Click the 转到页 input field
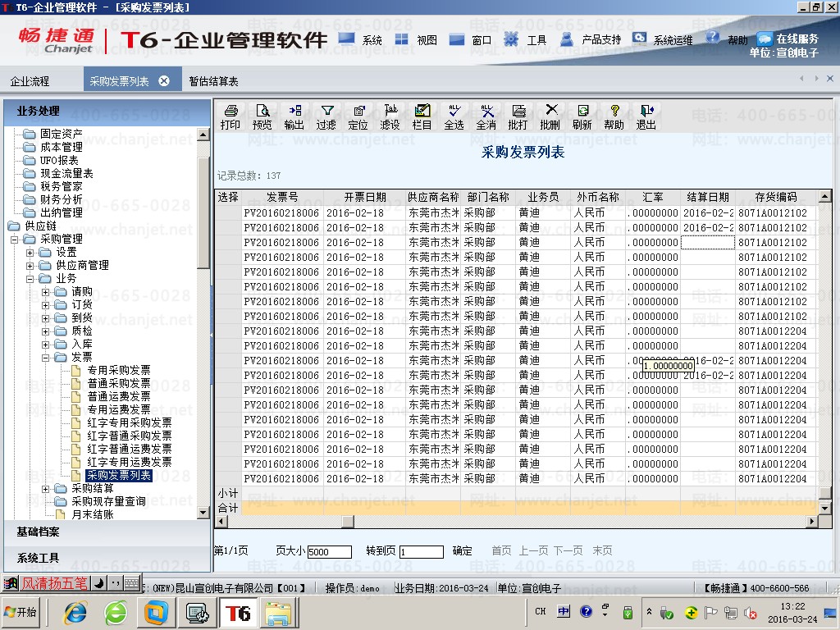Image resolution: width=840 pixels, height=630 pixels. (x=422, y=552)
